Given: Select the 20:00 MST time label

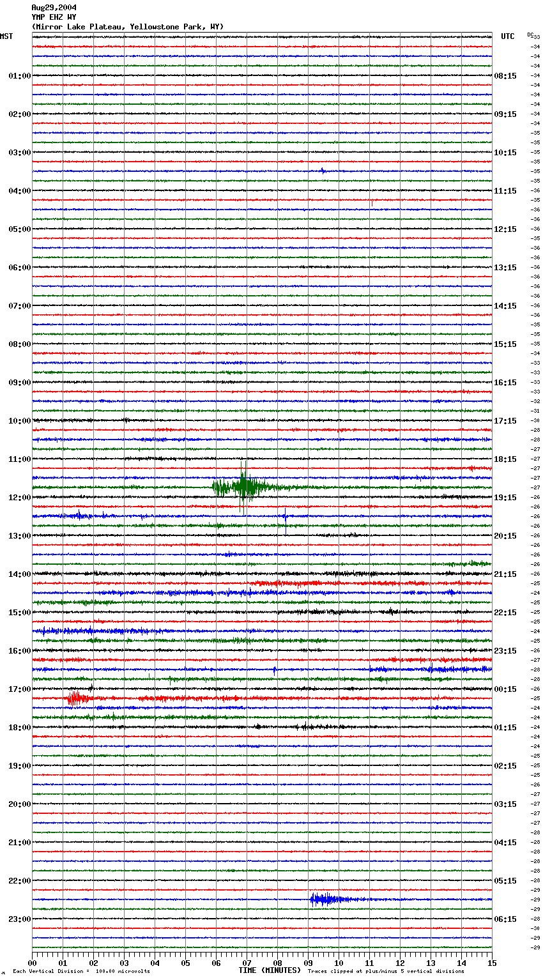Looking at the screenshot, I should [x=20, y=804].
